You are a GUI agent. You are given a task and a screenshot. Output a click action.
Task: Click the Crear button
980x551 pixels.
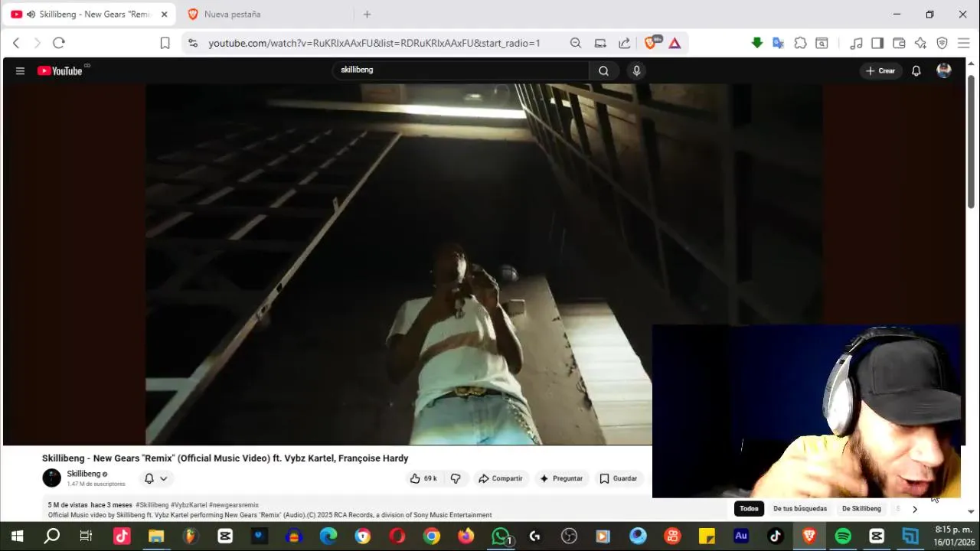880,70
